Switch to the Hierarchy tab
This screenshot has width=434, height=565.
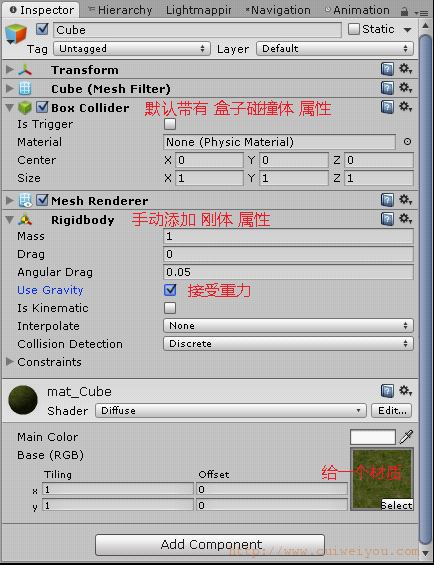(121, 10)
